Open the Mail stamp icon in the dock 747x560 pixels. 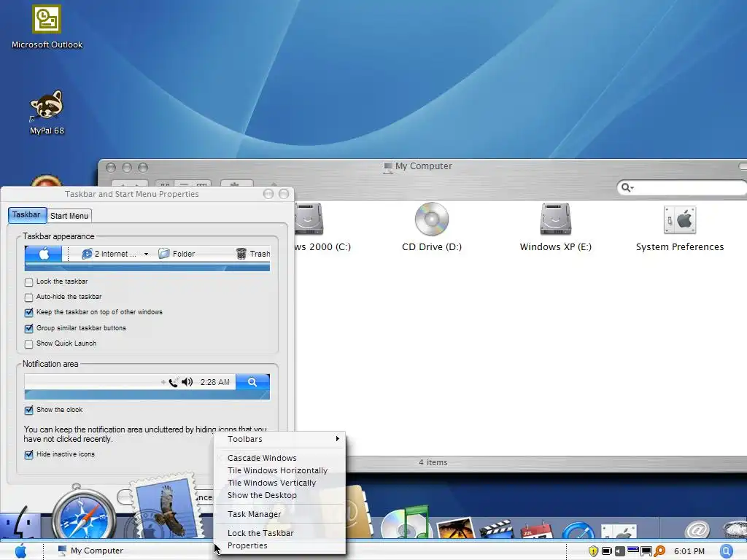[x=167, y=507]
